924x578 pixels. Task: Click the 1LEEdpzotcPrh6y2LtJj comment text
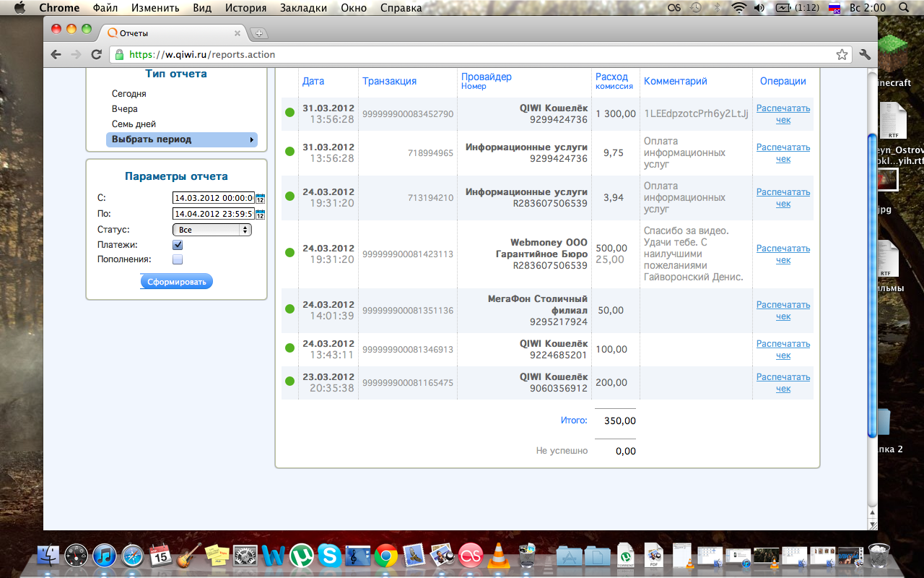tap(696, 113)
